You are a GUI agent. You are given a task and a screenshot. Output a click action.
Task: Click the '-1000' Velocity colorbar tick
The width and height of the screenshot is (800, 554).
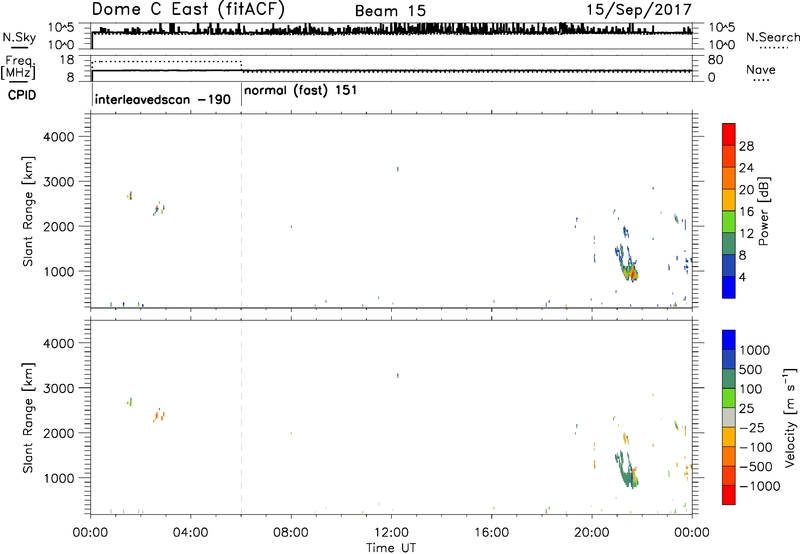pyautogui.click(x=759, y=486)
